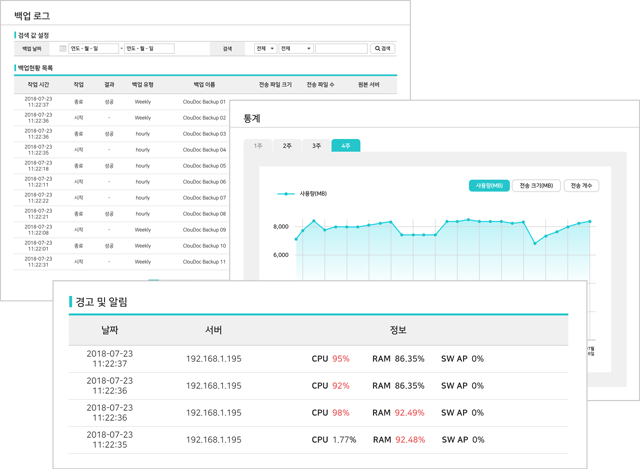Switch to the 2주 tab
Viewport: 640px width, 469px height.
[288, 146]
